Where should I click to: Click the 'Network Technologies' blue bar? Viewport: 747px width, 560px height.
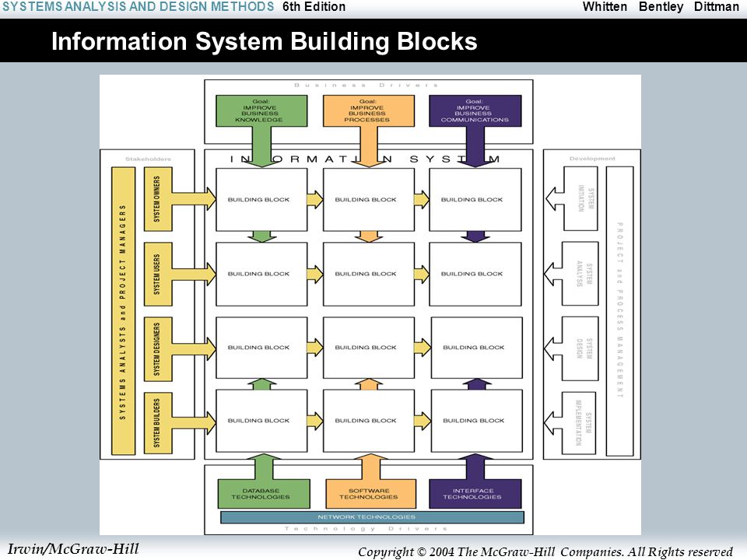coord(372,517)
